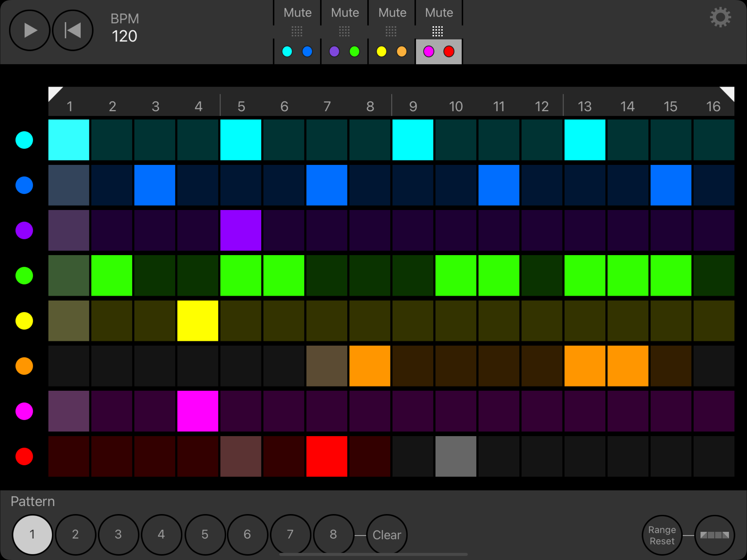The height and width of the screenshot is (560, 747).
Task: Toggle blue step 3 off
Action: pos(155,185)
